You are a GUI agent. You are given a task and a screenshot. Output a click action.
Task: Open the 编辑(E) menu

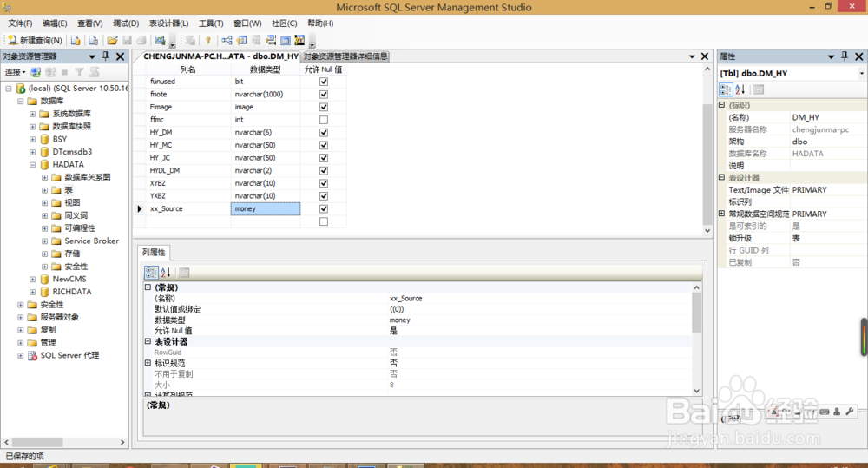[55, 23]
